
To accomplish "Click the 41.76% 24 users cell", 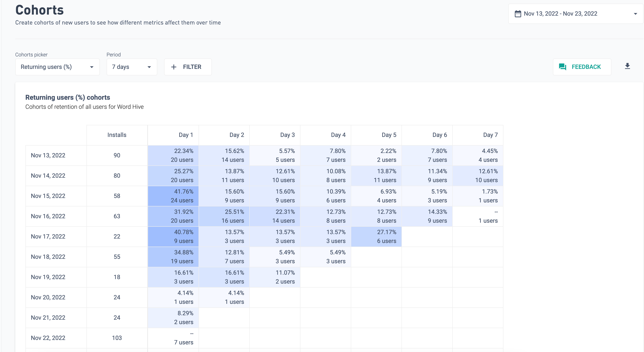I will point(173,196).
